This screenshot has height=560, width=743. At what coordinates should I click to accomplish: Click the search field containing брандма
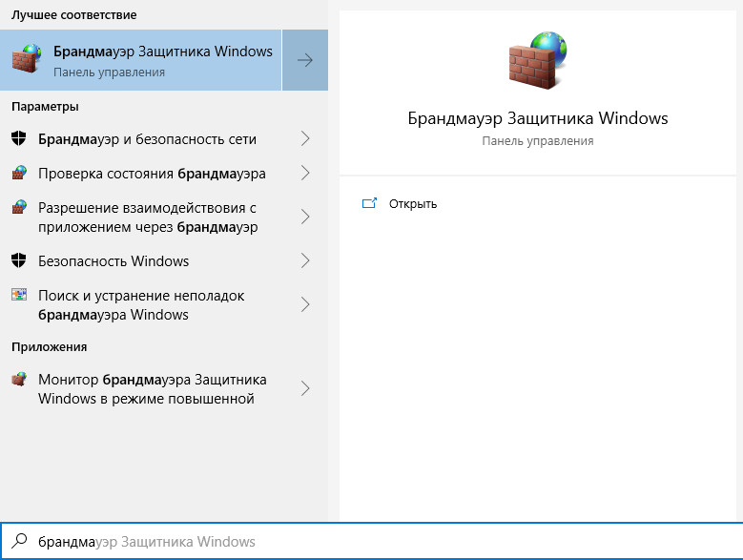[x=372, y=541]
